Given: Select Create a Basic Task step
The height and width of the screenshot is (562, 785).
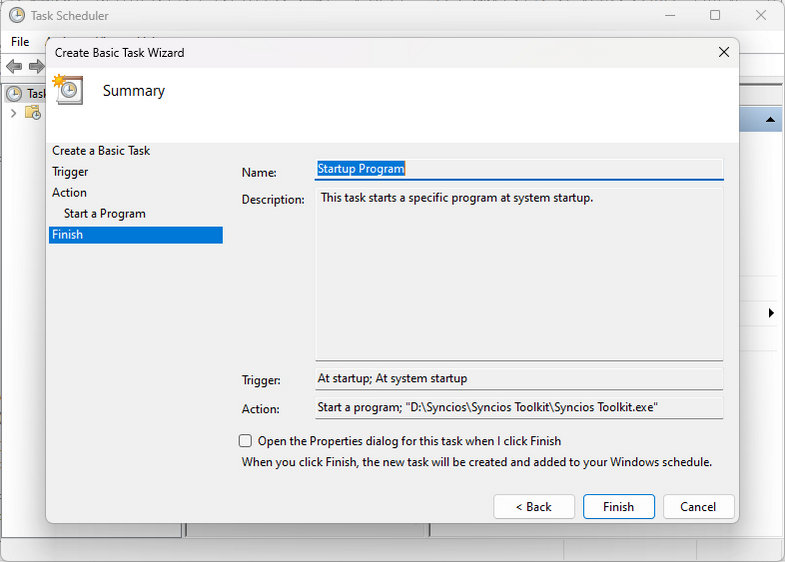Looking at the screenshot, I should (x=101, y=151).
